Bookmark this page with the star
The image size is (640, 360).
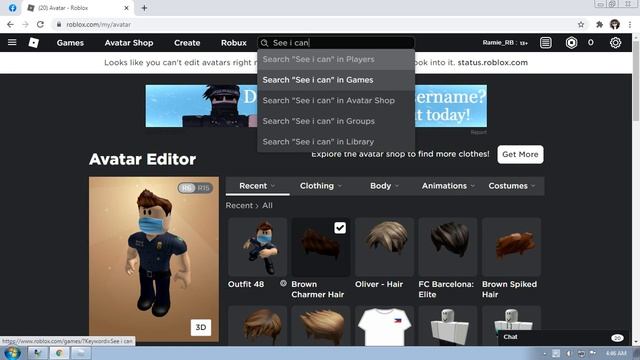(x=581, y=24)
